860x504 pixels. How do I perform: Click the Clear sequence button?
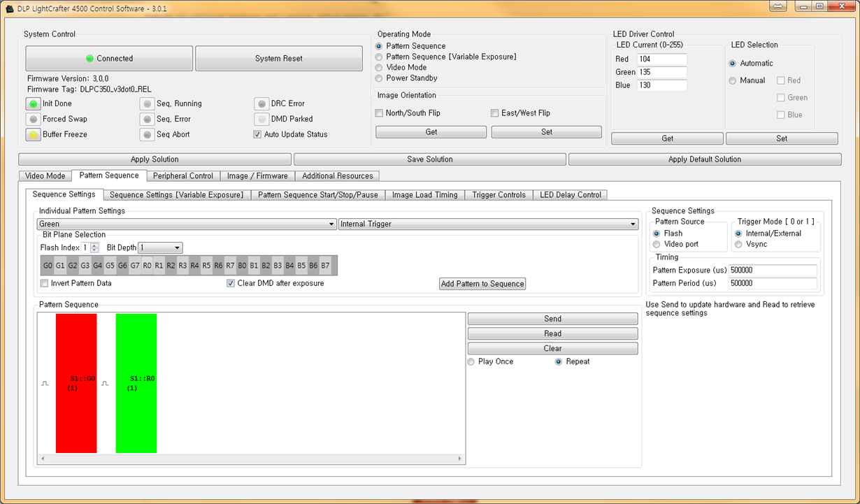(x=552, y=348)
